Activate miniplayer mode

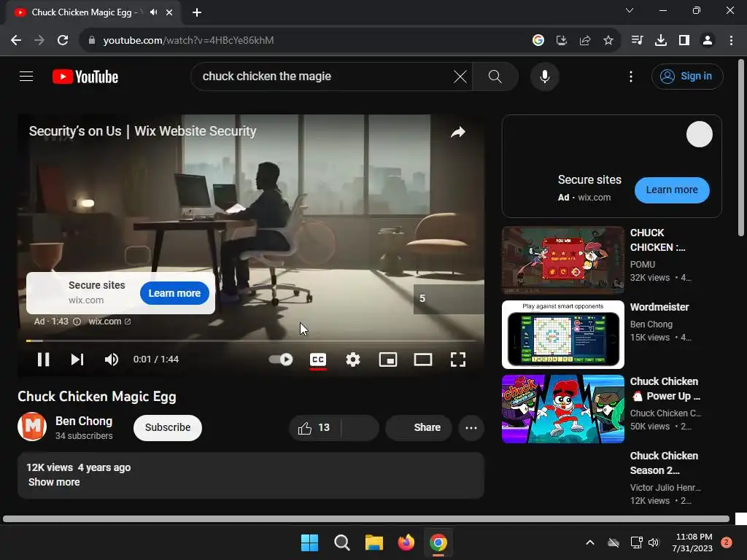[x=388, y=359]
